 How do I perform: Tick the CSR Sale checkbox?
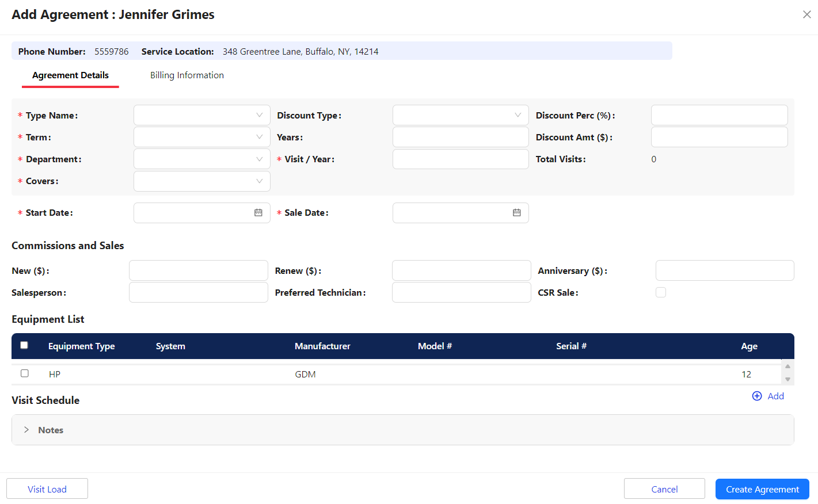pos(661,292)
